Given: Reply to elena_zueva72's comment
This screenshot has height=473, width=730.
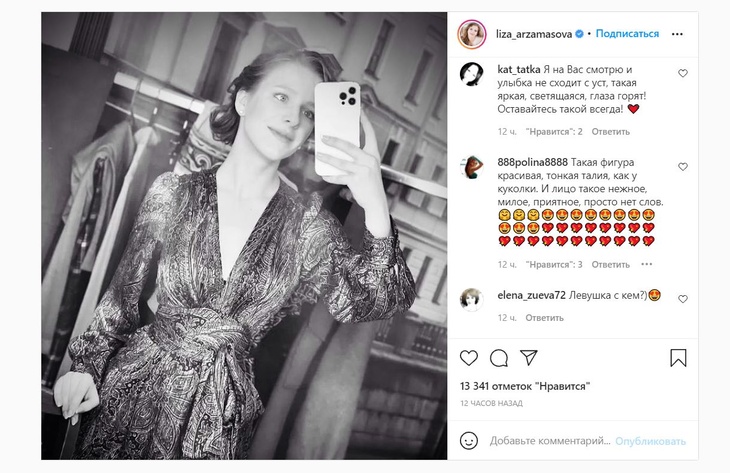Looking at the screenshot, I should point(544,318).
